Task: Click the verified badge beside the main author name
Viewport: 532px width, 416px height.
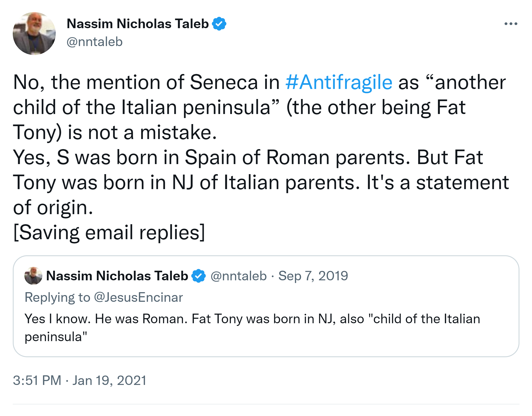Action: [219, 24]
